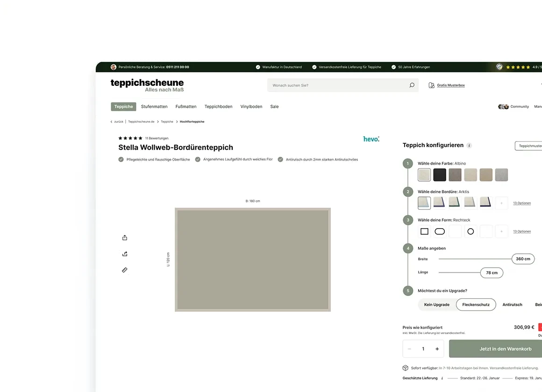Select the Arktis border thumbnail
The width and height of the screenshot is (542, 392).
[424, 203]
